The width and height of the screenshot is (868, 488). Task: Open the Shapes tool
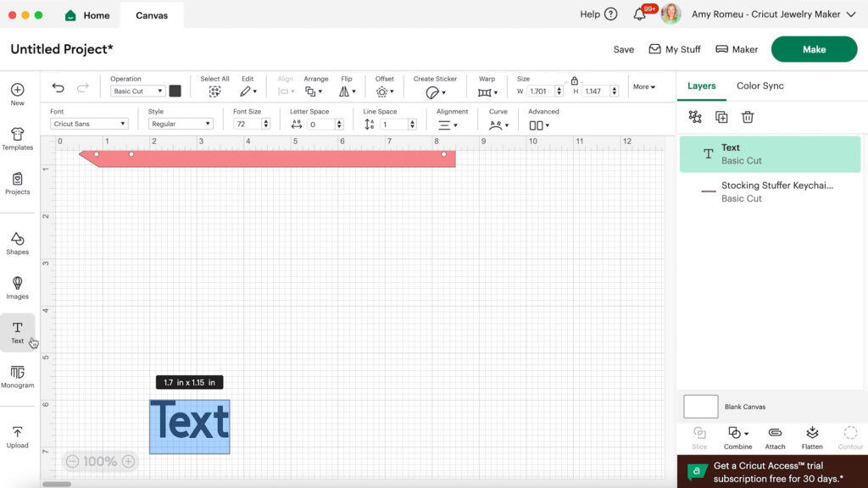pos(17,243)
